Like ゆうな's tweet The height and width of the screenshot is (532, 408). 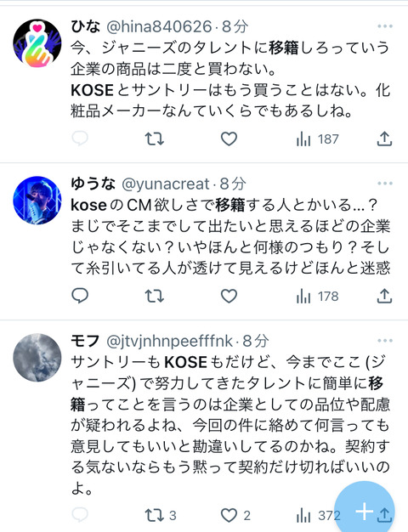coord(229,296)
